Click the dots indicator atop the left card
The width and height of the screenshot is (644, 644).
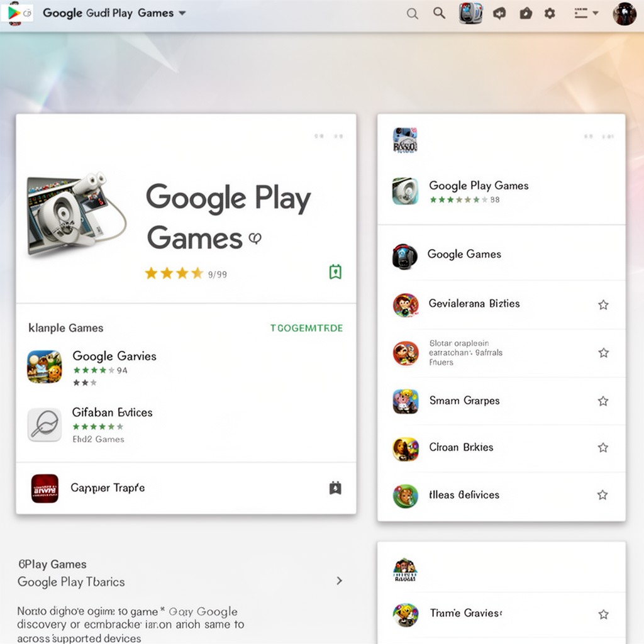click(328, 136)
